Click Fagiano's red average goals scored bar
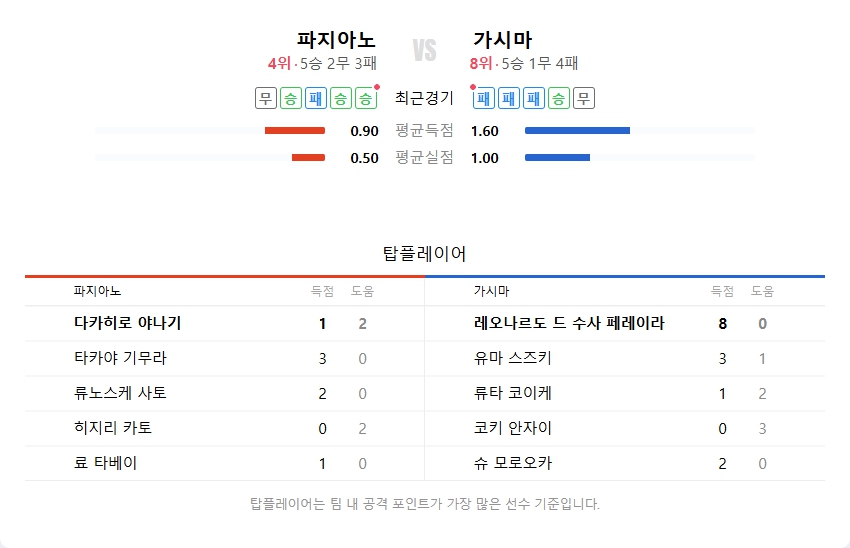Screen dimensions: 850x548 pos(295,131)
